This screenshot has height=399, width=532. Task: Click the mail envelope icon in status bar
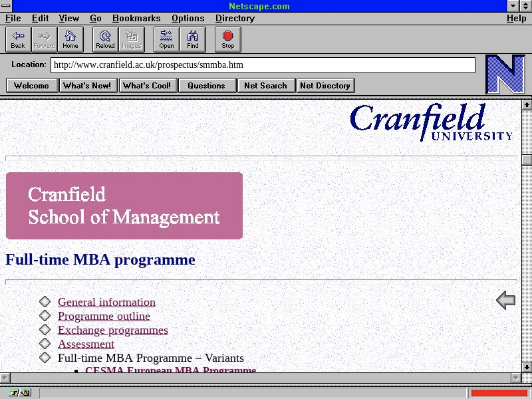(25, 392)
